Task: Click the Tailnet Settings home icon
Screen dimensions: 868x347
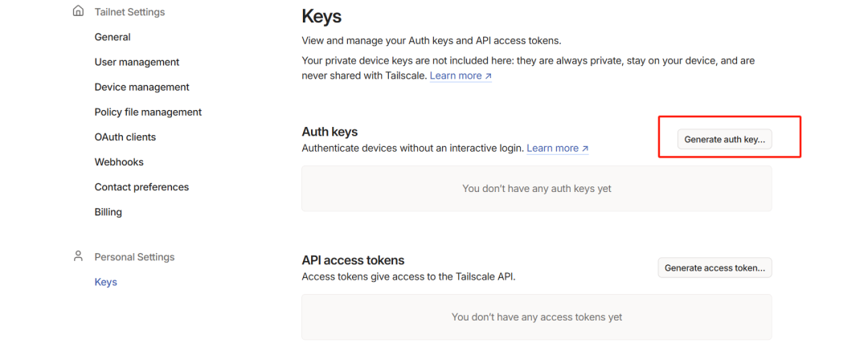Action: [x=79, y=11]
